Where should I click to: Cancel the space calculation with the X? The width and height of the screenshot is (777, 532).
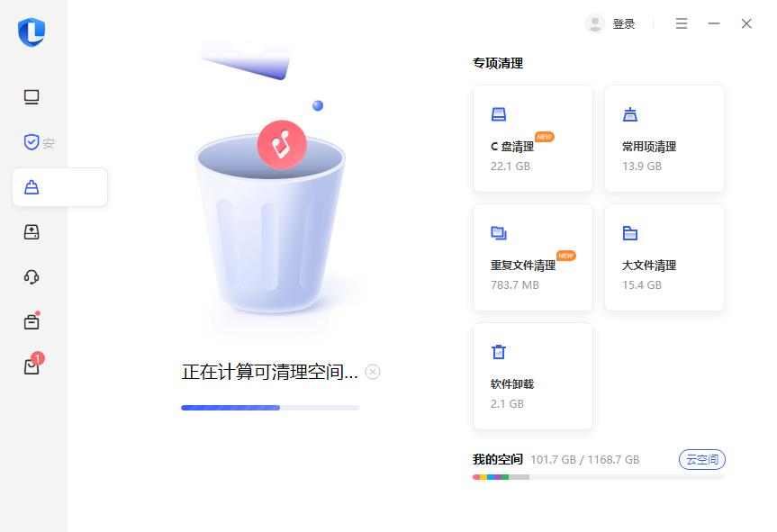[x=373, y=372]
